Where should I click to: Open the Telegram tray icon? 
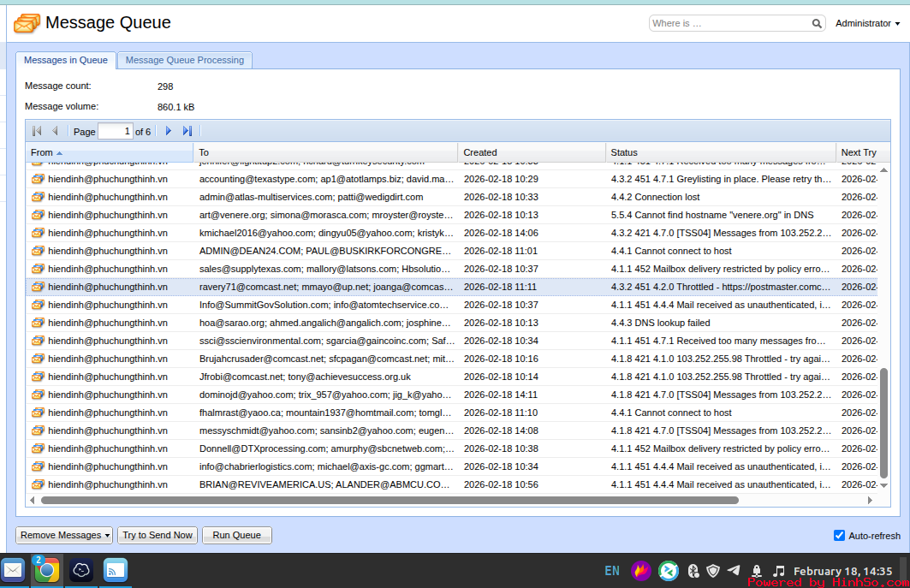[734, 571]
